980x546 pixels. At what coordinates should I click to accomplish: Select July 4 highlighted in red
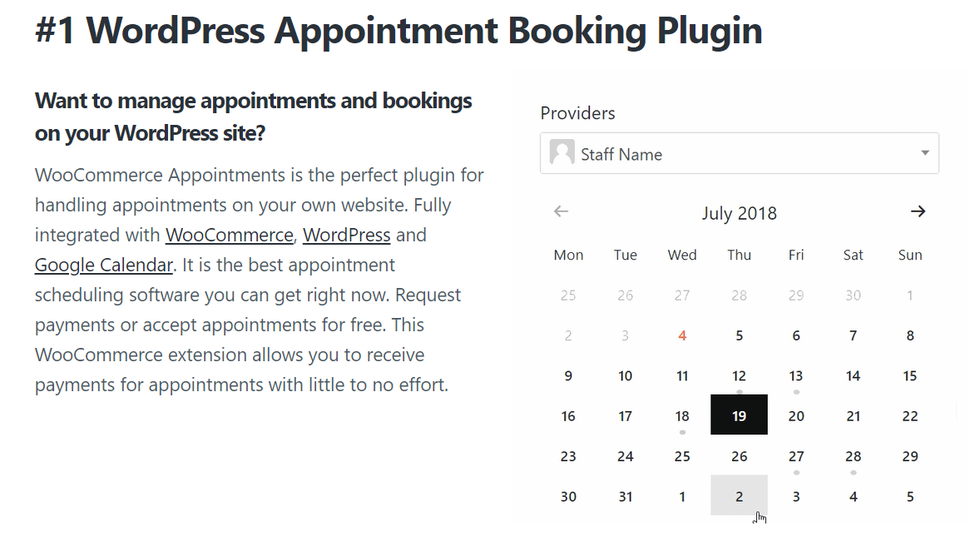pyautogui.click(x=682, y=335)
